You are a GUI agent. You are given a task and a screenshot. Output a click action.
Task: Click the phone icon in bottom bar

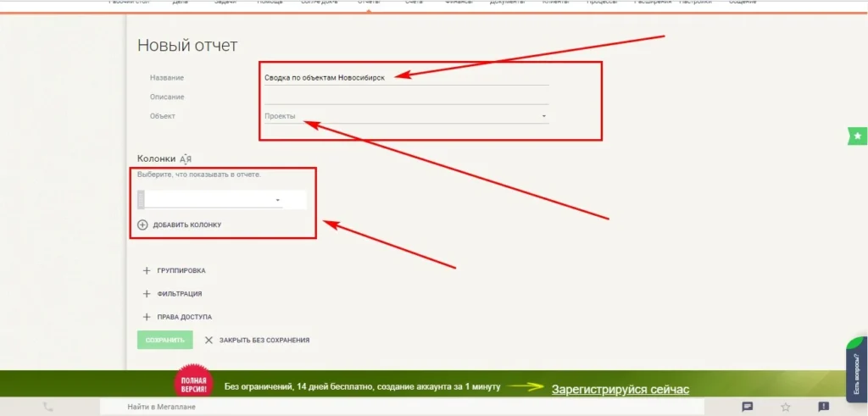tap(48, 407)
